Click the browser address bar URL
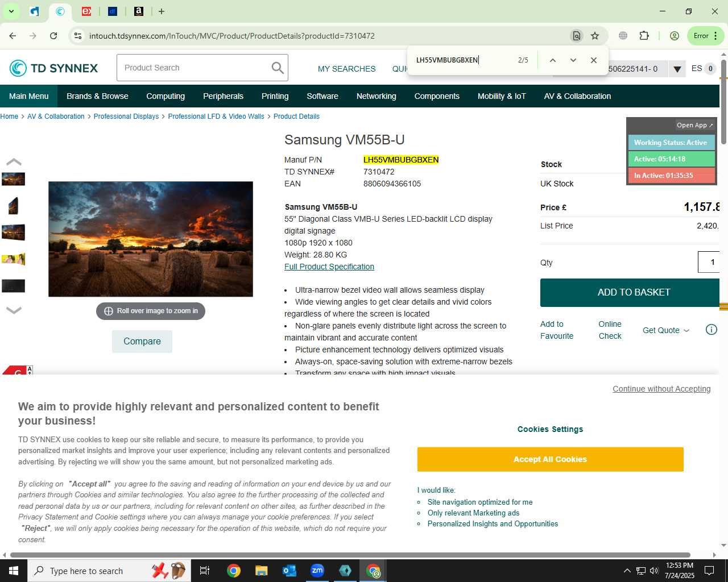728x582 pixels. [x=232, y=36]
